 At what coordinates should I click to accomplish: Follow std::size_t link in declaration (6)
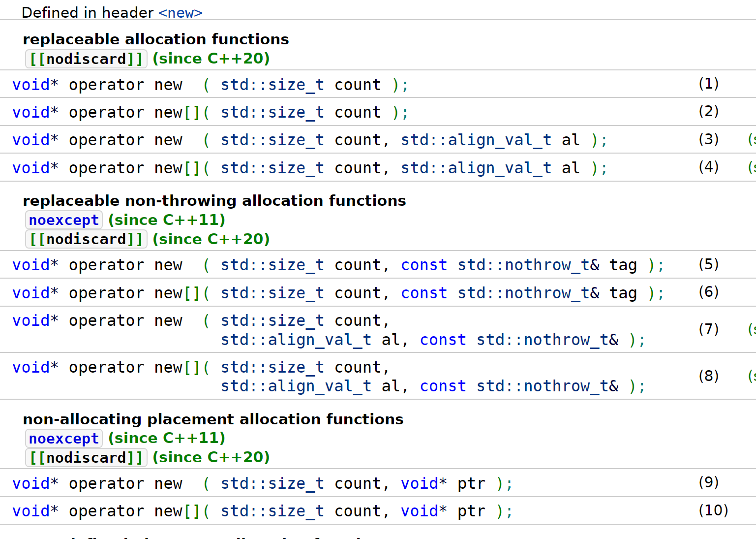click(x=272, y=293)
